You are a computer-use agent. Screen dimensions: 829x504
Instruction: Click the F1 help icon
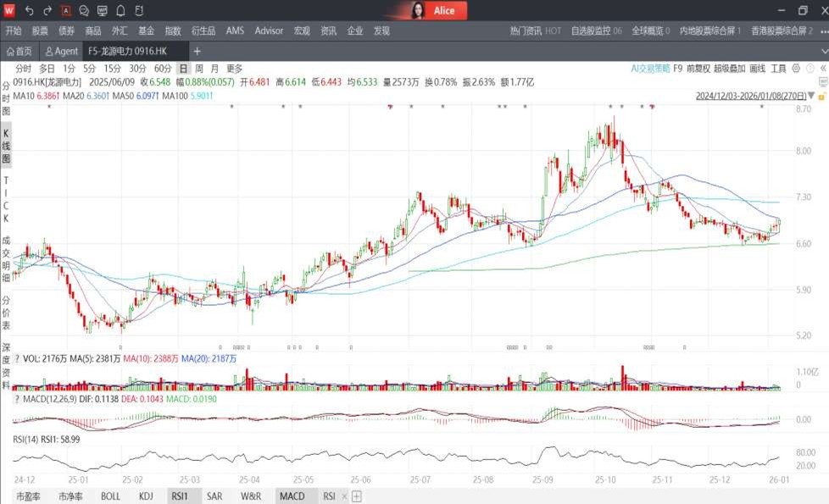pyautogui.click(x=138, y=11)
